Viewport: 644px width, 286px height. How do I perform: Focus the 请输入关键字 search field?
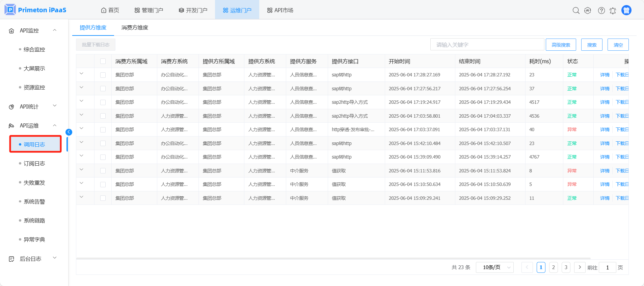point(487,45)
